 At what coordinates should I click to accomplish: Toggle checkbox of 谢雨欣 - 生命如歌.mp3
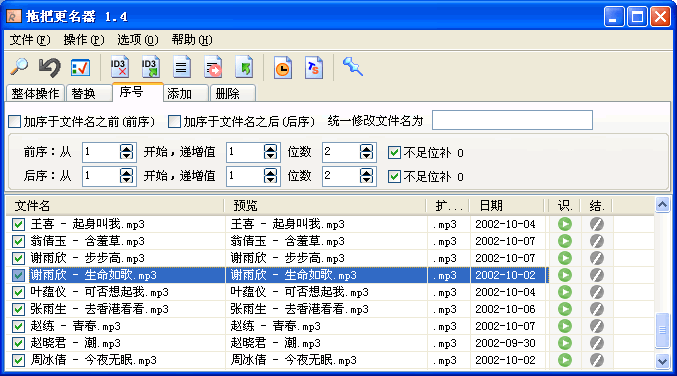point(18,275)
